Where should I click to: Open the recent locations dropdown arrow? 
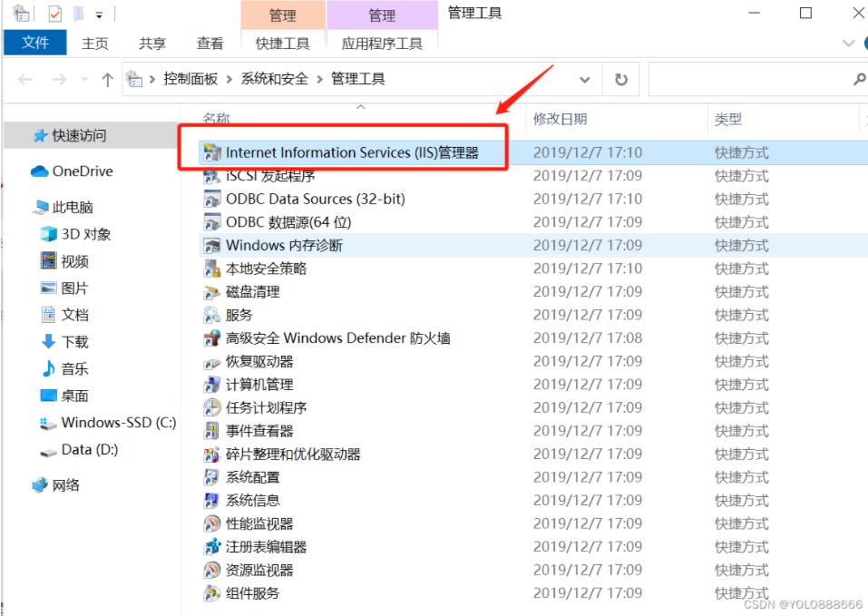[x=84, y=80]
